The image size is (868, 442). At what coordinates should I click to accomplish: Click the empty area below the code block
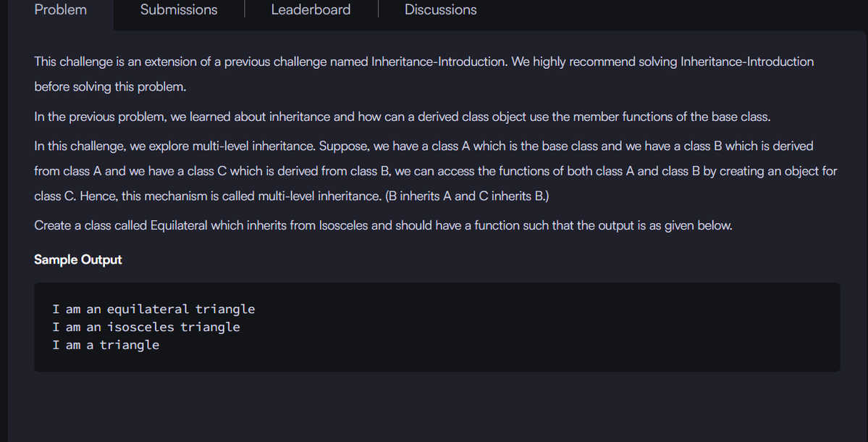[434, 406]
